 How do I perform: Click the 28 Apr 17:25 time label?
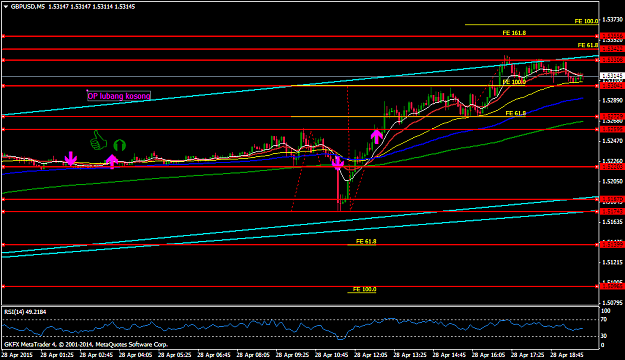coord(528,354)
